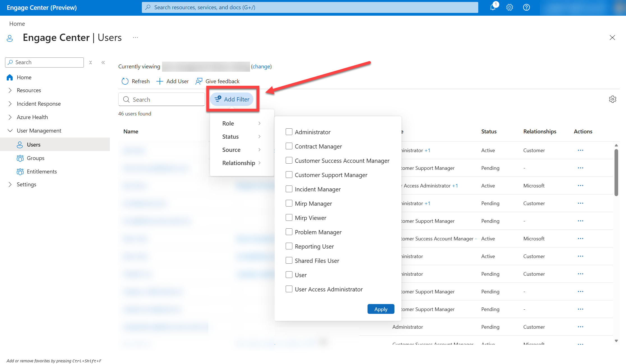Click the Engage Center user icon beside title
Image resolution: width=626 pixels, height=364 pixels.
(10, 38)
